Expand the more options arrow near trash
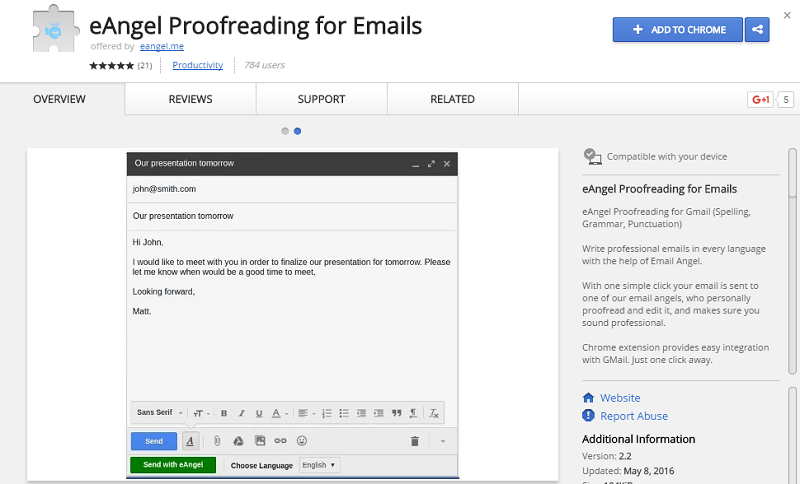This screenshot has height=484, width=800. [443, 441]
